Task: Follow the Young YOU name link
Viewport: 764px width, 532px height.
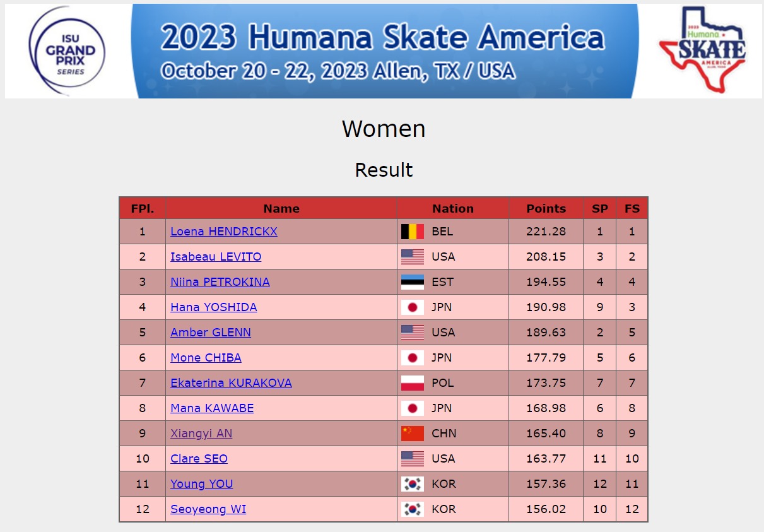Action: tap(202, 484)
